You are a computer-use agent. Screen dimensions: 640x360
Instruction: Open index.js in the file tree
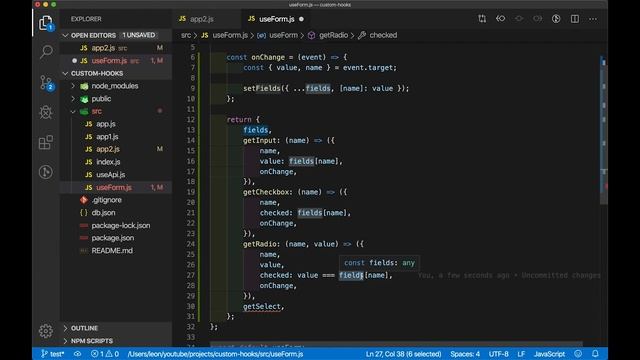pos(116,162)
